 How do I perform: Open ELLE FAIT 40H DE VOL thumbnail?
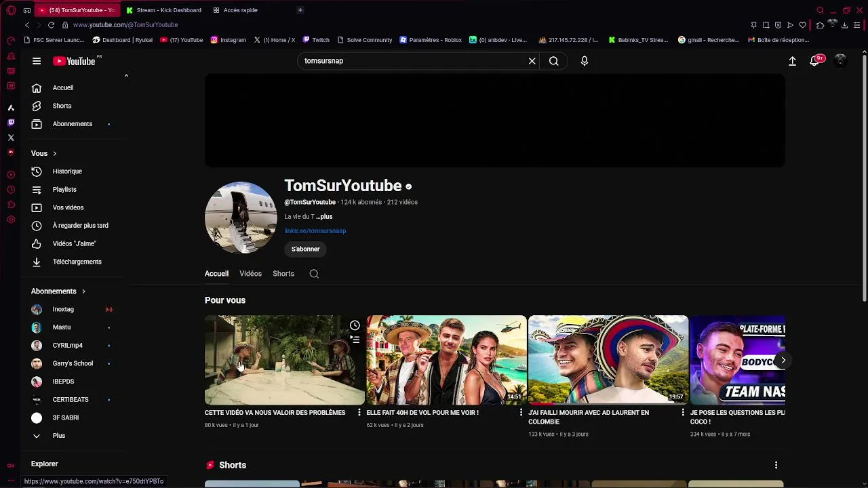[446, 360]
